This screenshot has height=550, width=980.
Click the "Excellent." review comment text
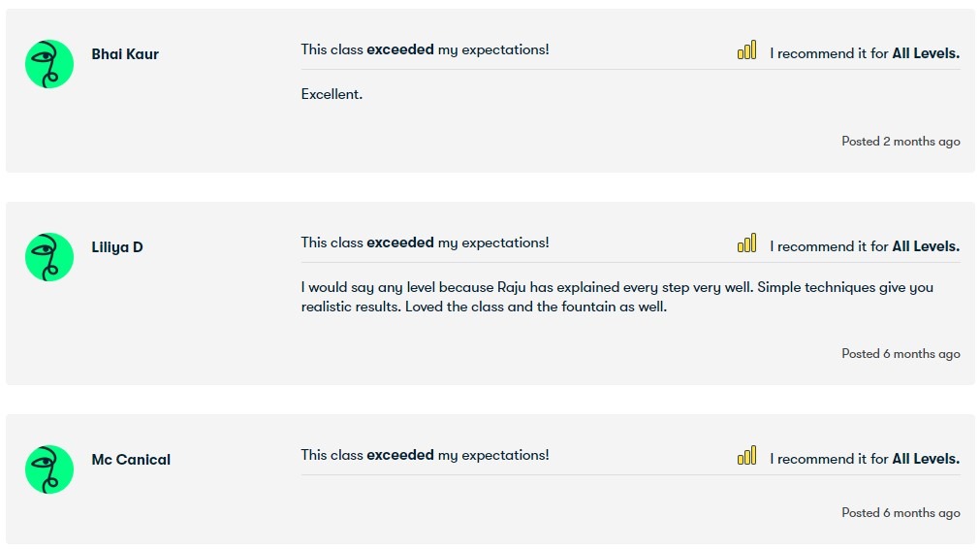pos(332,94)
